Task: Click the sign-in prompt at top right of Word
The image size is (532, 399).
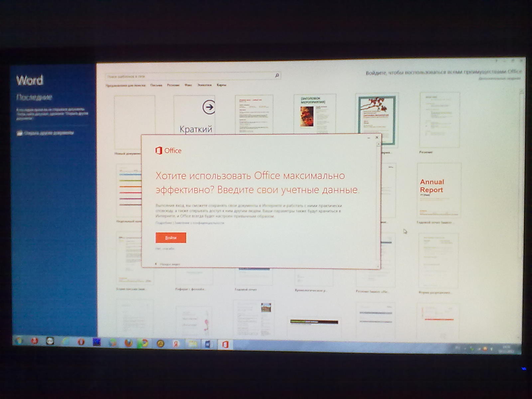Action: click(x=444, y=72)
